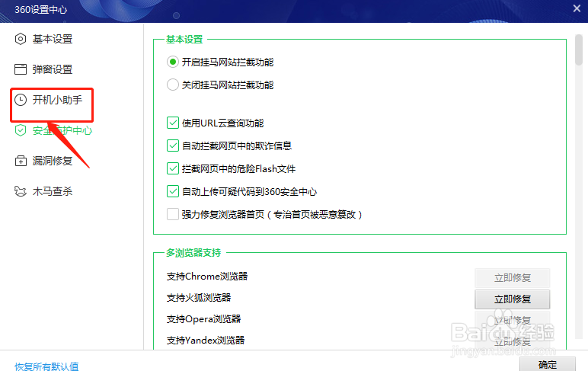Click the 支持Chrome浏览器 text
The image size is (588, 371).
(x=207, y=277)
